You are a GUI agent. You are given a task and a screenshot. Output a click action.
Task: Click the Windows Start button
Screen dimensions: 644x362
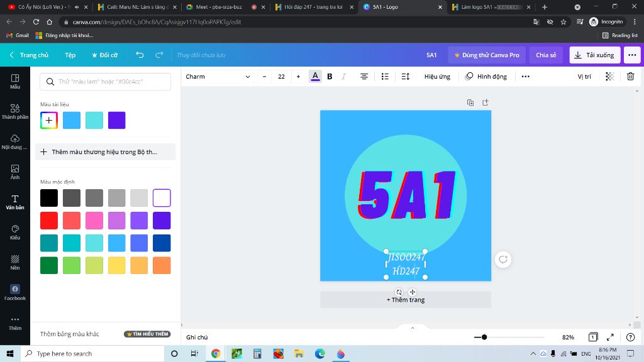[x=10, y=353]
